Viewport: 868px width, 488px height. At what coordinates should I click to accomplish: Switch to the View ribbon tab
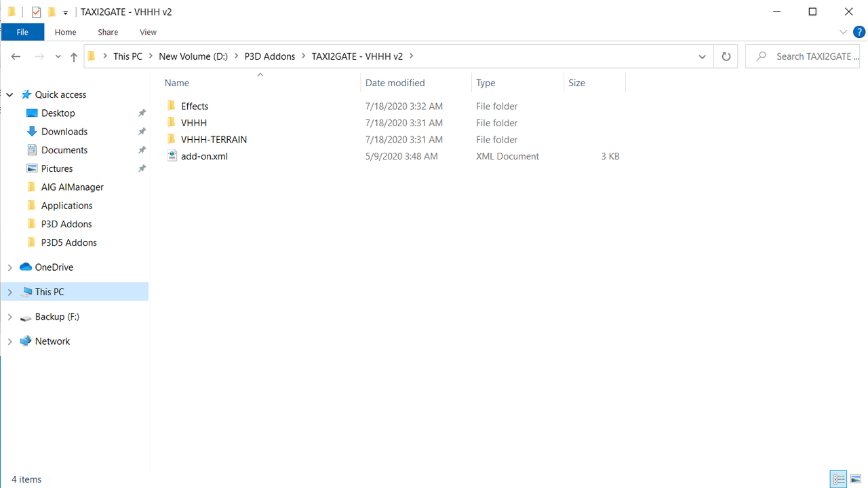148,32
